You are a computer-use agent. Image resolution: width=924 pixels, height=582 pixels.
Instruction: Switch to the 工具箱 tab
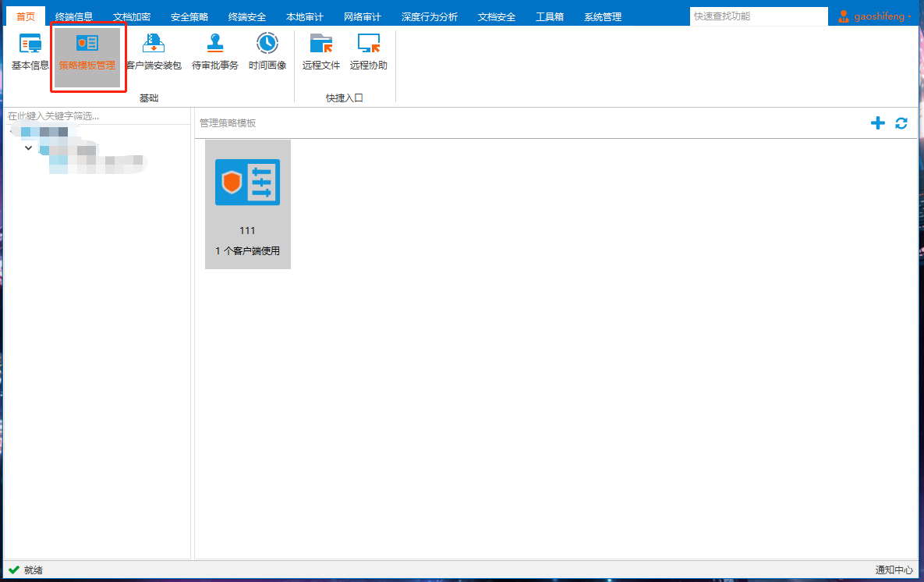coord(549,16)
